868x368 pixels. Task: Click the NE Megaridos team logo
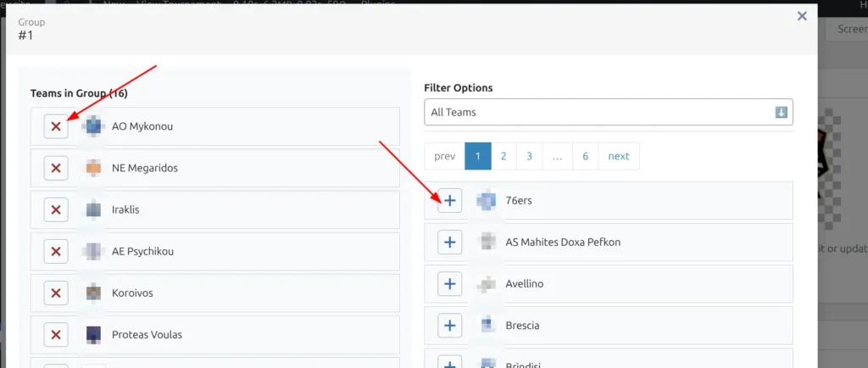[93, 168]
